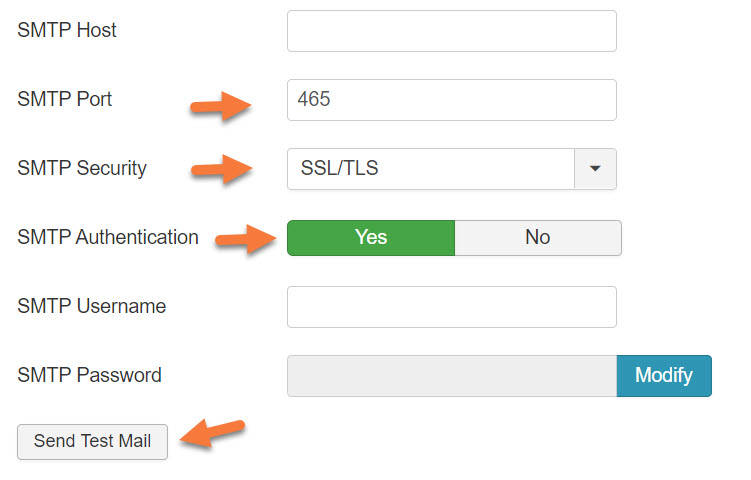The image size is (751, 480).
Task: Click the orange arrow beside SMTP Security
Action: (221, 168)
